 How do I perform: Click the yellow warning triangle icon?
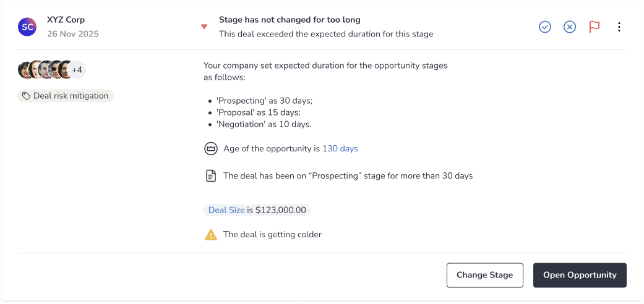point(211,235)
